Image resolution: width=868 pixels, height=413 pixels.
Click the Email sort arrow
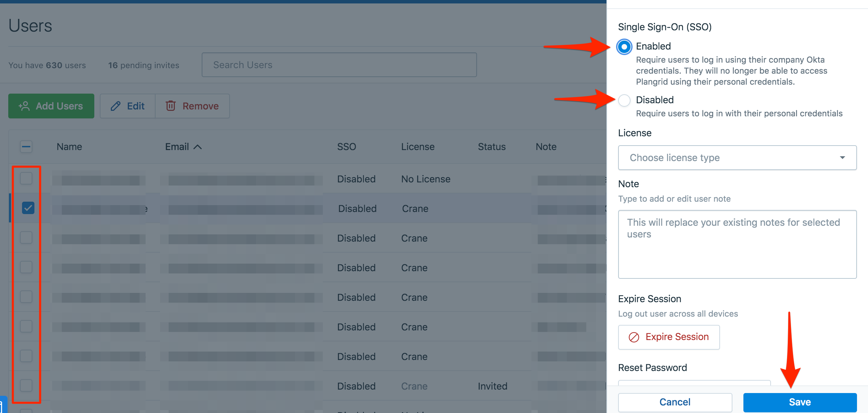(198, 147)
